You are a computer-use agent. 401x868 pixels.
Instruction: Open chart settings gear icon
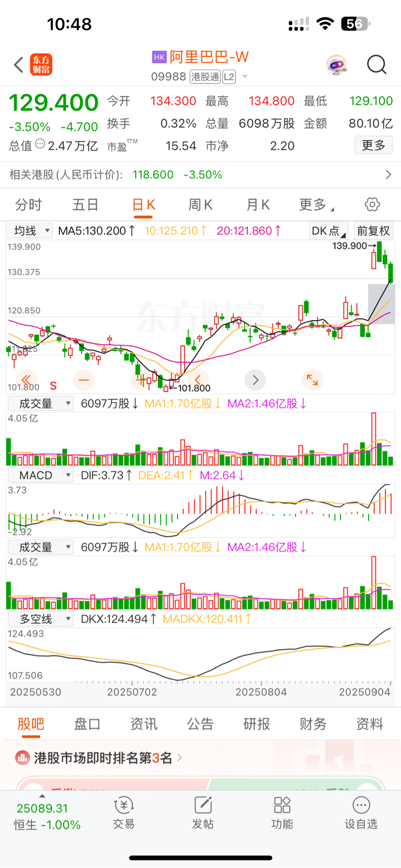(x=372, y=204)
